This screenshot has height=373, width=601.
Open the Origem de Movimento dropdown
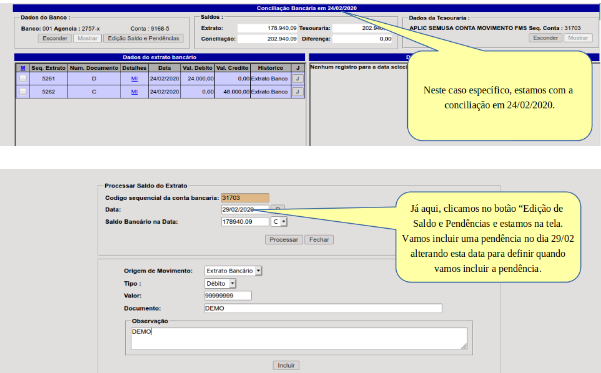point(233,271)
